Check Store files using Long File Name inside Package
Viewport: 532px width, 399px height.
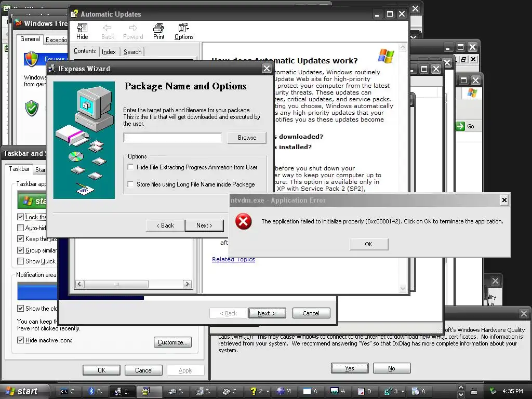(130, 184)
